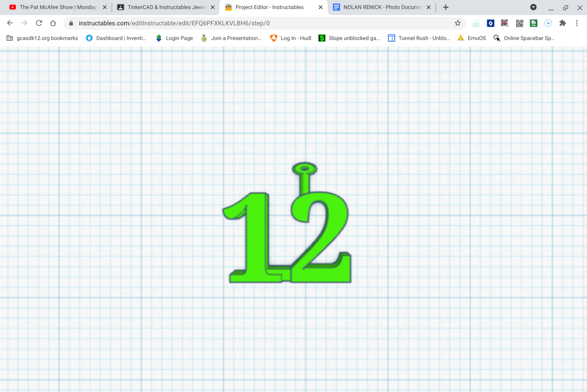Go back using the back arrow
The width and height of the screenshot is (587, 392).
pyautogui.click(x=10, y=23)
